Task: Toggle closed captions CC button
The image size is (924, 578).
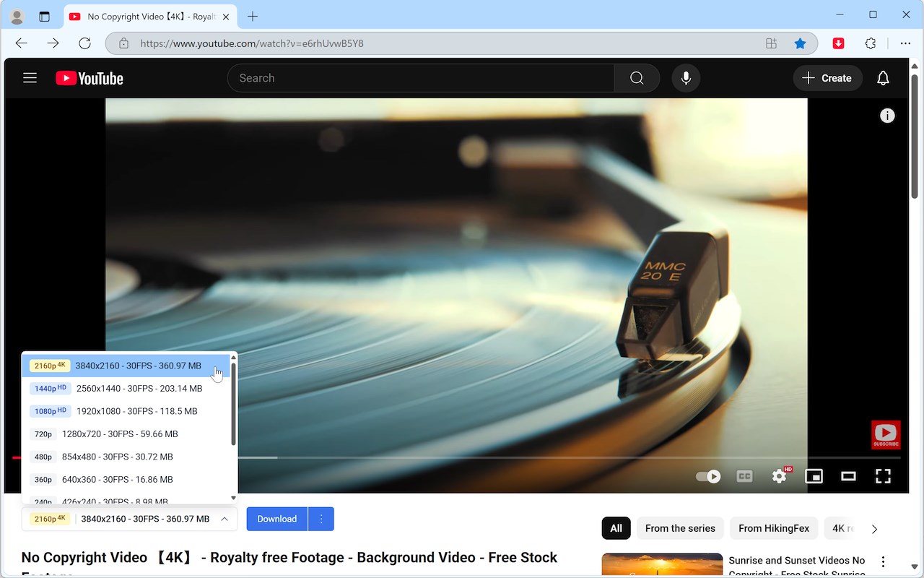Action: tap(744, 476)
